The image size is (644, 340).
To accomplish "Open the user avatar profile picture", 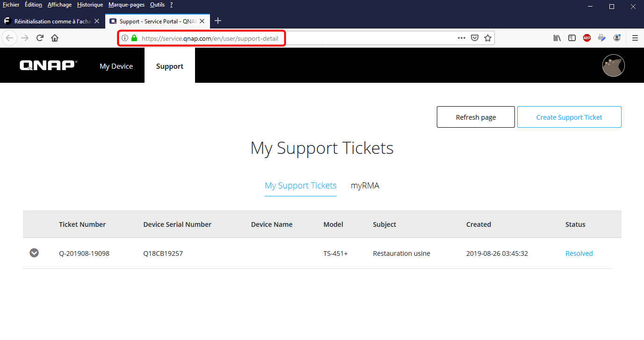I will (614, 65).
